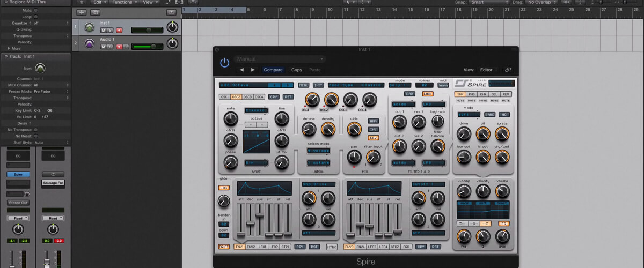
Task: Click the duplicate track button
Action: point(96,12)
